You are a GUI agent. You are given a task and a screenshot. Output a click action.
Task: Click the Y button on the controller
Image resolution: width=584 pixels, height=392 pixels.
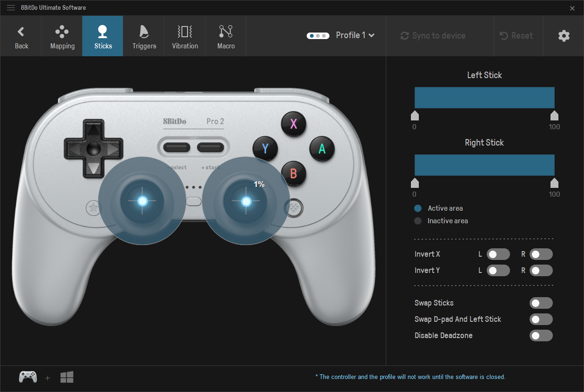click(x=265, y=149)
